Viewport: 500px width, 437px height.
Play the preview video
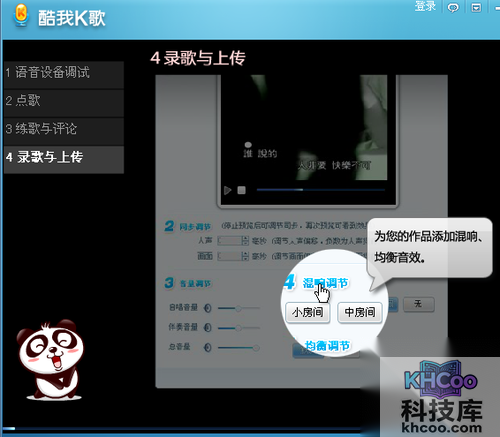coord(228,190)
